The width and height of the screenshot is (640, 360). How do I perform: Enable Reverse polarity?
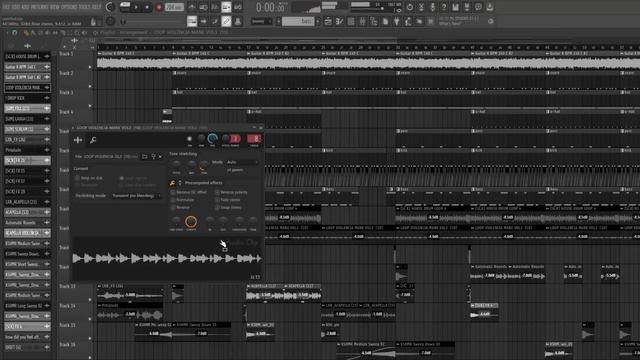217,192
